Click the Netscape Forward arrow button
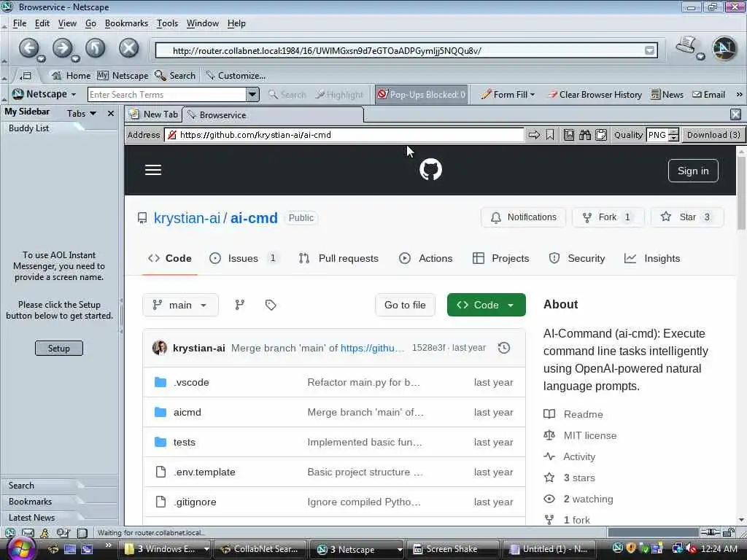Image resolution: width=747 pixels, height=560 pixels. [63, 48]
